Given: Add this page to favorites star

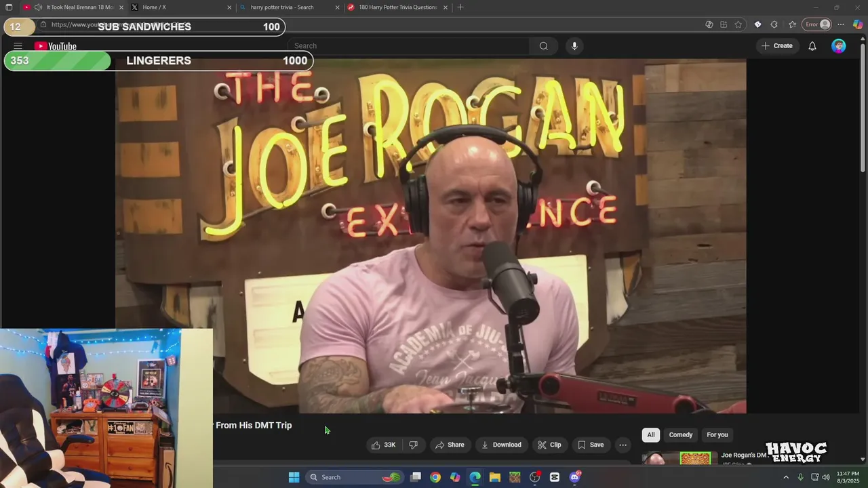Looking at the screenshot, I should point(738,24).
